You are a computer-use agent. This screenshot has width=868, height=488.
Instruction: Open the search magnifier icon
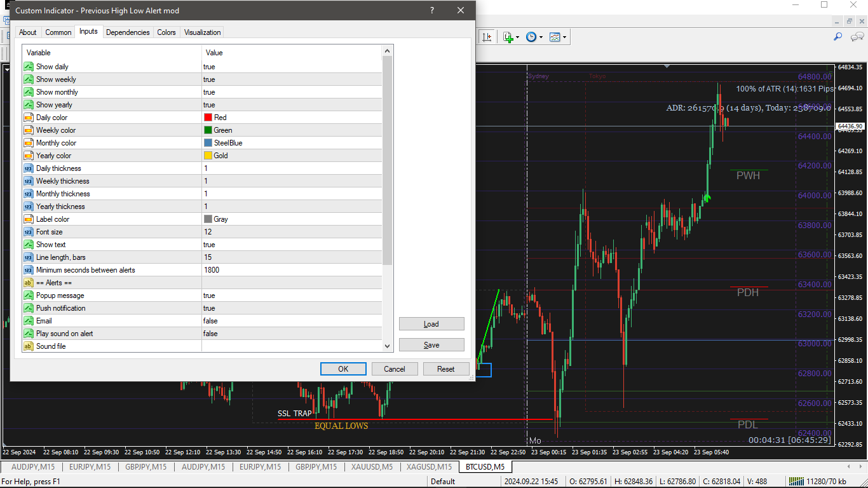pos(838,37)
